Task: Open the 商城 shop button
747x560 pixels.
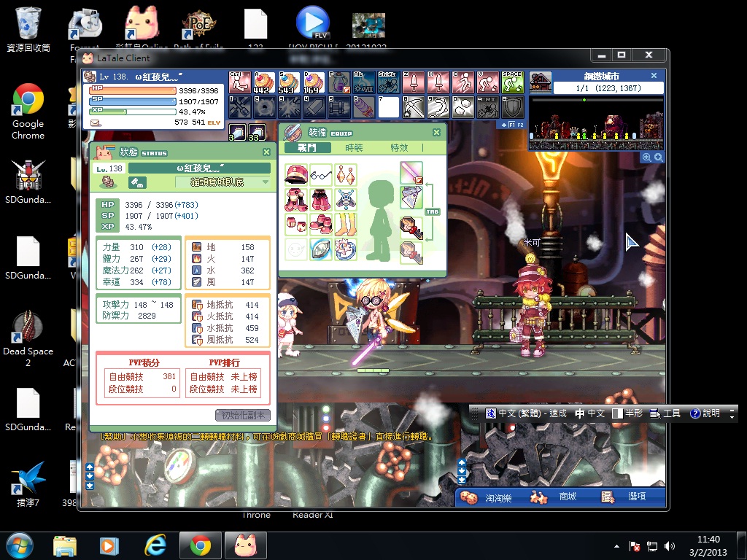Action: pos(555,497)
